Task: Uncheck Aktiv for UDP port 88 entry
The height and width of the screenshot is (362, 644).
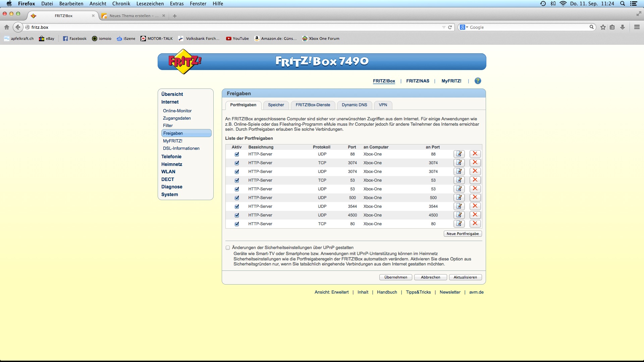Action: 237,154
